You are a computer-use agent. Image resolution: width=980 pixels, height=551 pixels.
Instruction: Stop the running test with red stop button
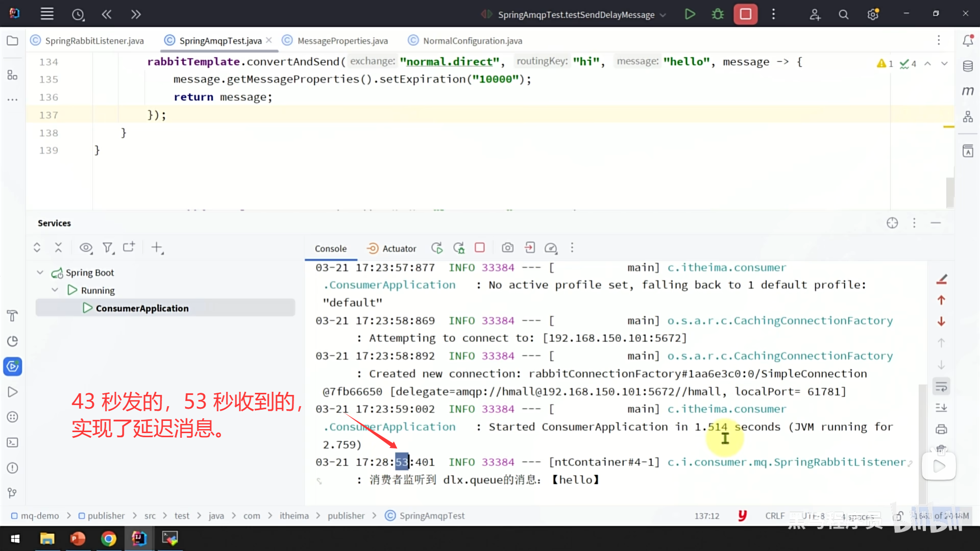coord(745,14)
